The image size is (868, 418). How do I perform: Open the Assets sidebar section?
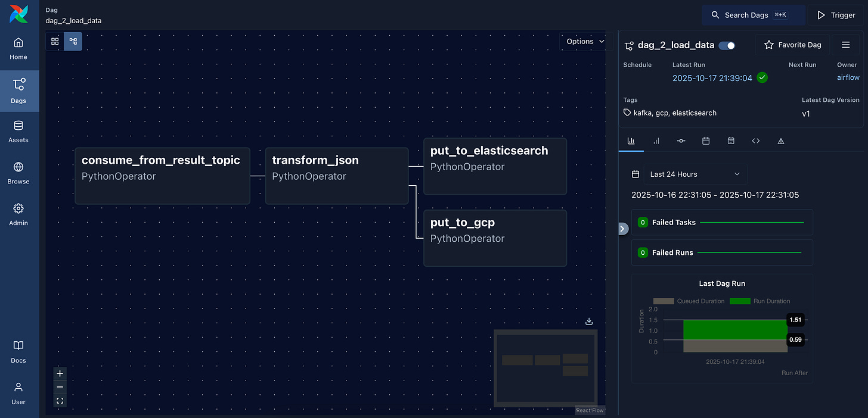[x=18, y=132]
